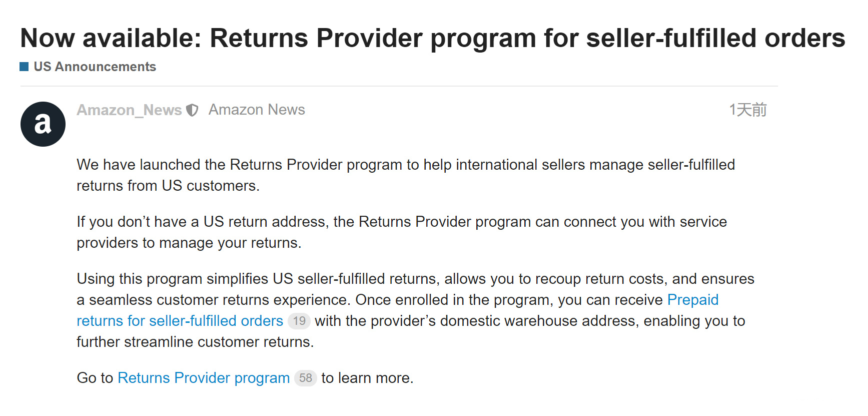The image size is (868, 416).
Task: Click the "to learn more" text
Action: tap(367, 378)
